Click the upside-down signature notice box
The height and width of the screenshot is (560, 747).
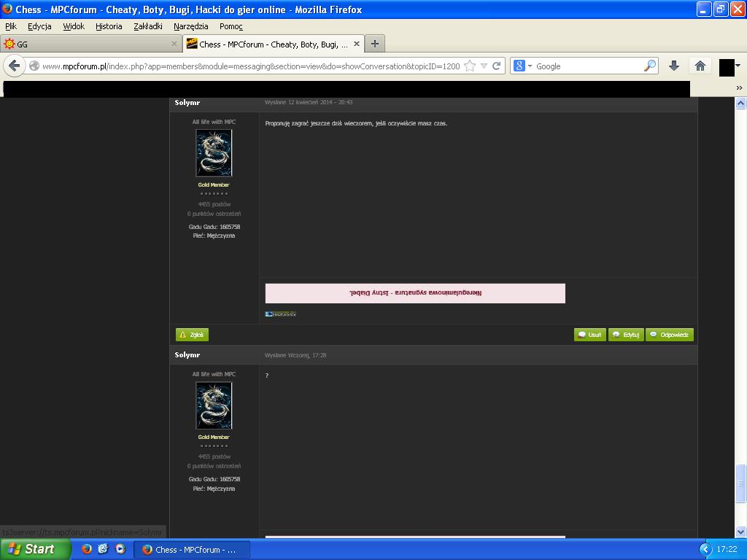(415, 293)
